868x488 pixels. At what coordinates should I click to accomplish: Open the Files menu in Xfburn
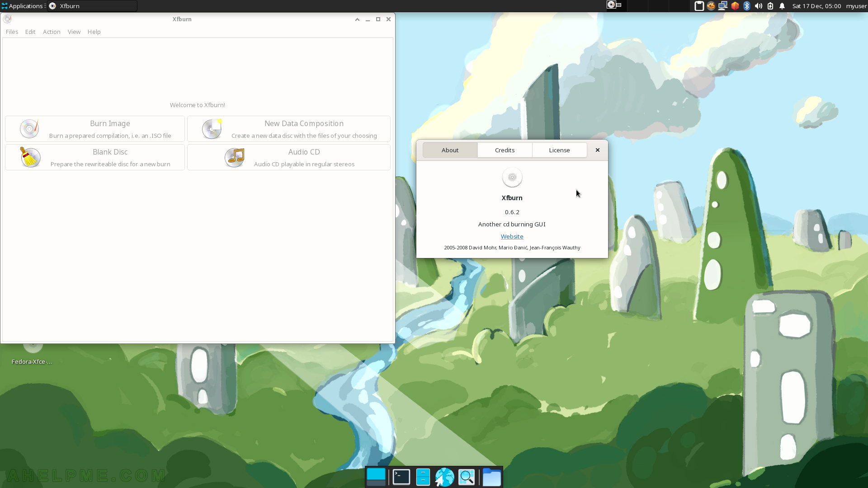coord(12,32)
